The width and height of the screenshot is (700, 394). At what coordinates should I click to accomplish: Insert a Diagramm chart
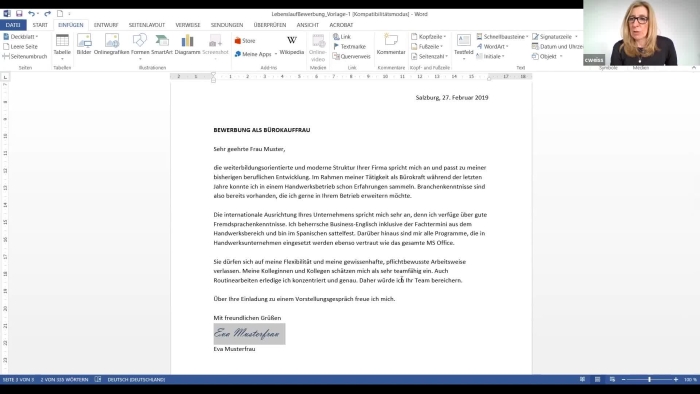click(188, 44)
